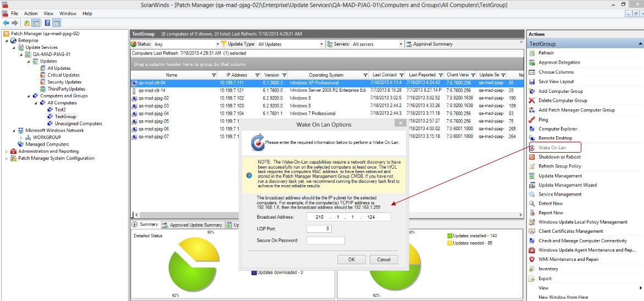Click the Computer Explorer icon
This screenshot has width=644, height=301.
(x=532, y=129)
